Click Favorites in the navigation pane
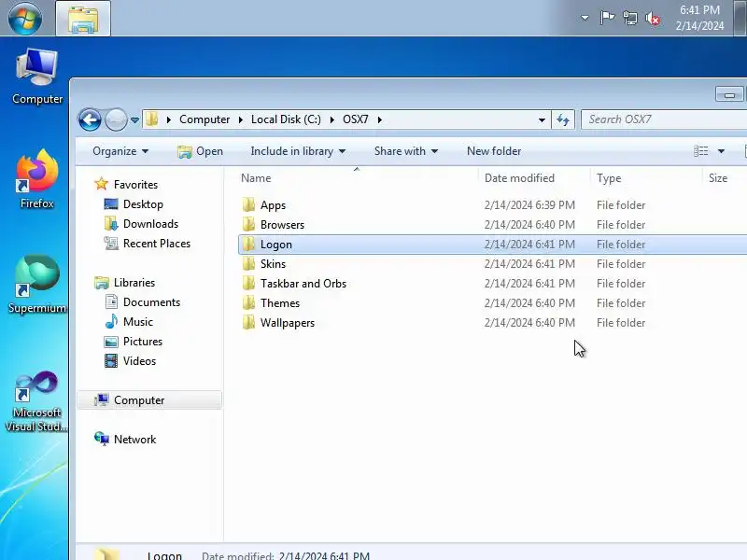This screenshot has height=560, width=747. (x=135, y=184)
